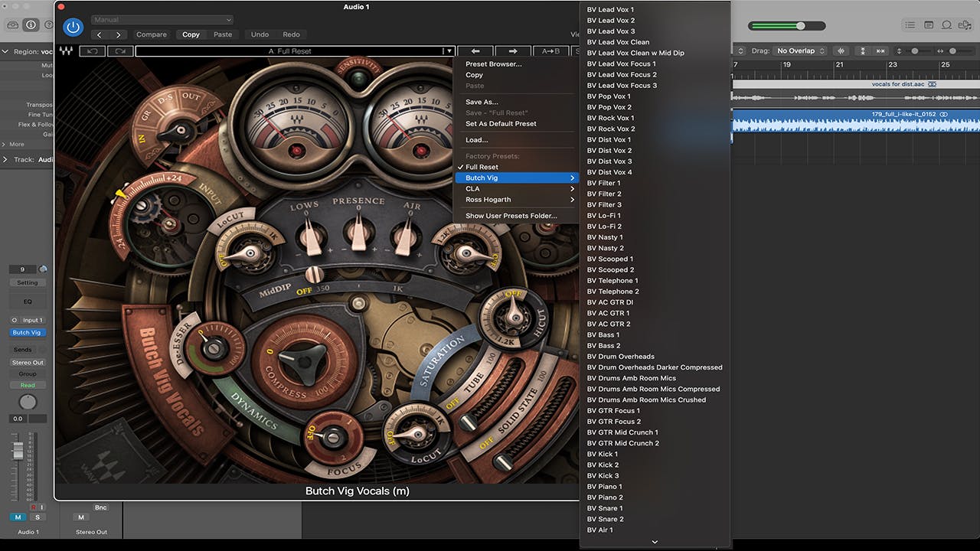Image resolution: width=980 pixels, height=551 pixels.
Task: Collapse the Region inspector disclosure triangle
Action: coord(6,52)
